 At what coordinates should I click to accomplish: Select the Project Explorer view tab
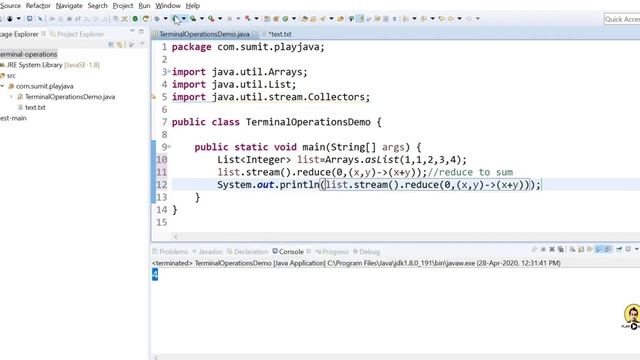pyautogui.click(x=77, y=34)
